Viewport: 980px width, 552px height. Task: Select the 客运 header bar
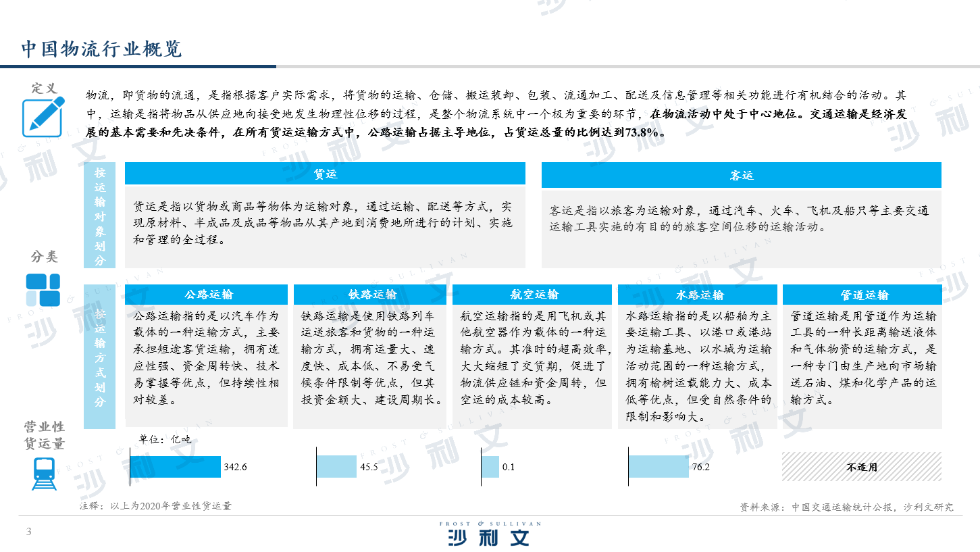click(x=741, y=176)
